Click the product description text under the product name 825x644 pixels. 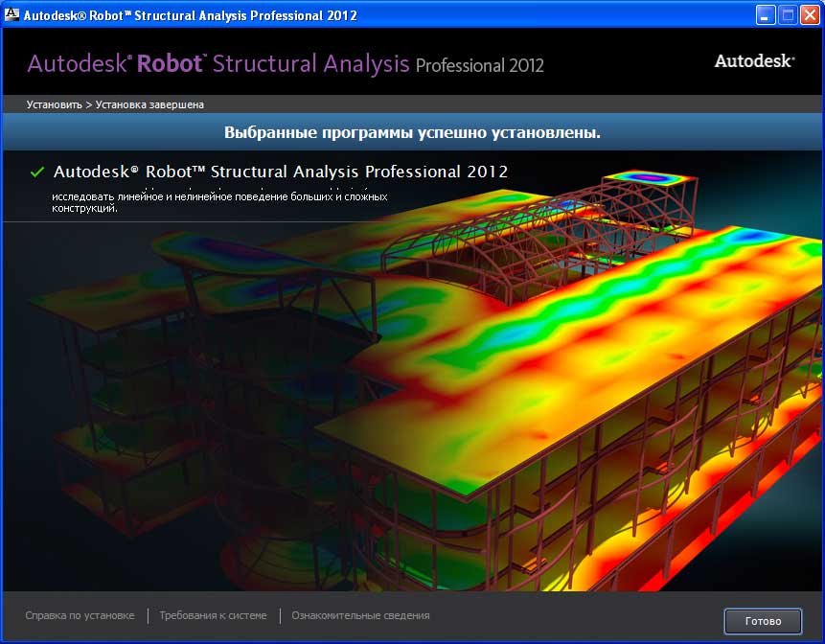(x=220, y=201)
